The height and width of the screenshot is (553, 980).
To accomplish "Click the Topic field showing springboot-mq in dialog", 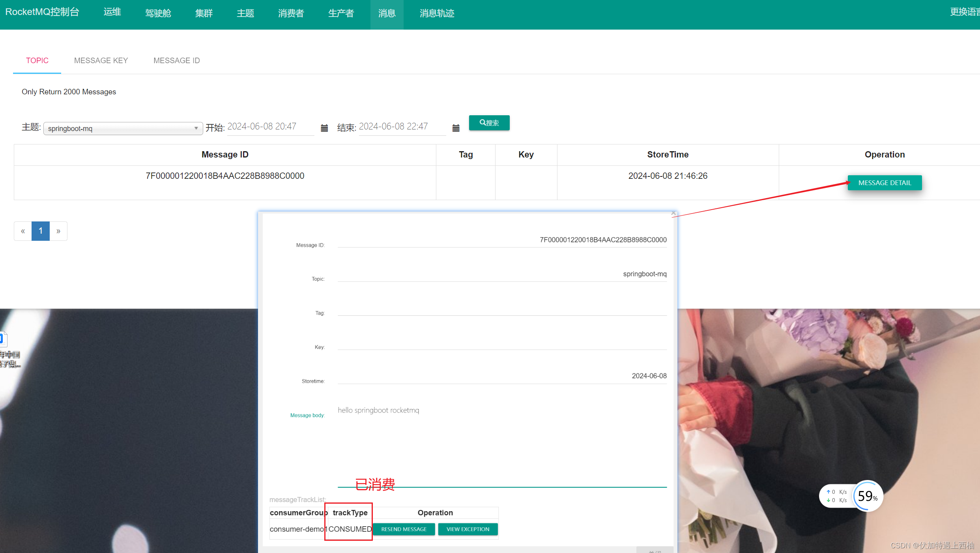I will coord(502,274).
